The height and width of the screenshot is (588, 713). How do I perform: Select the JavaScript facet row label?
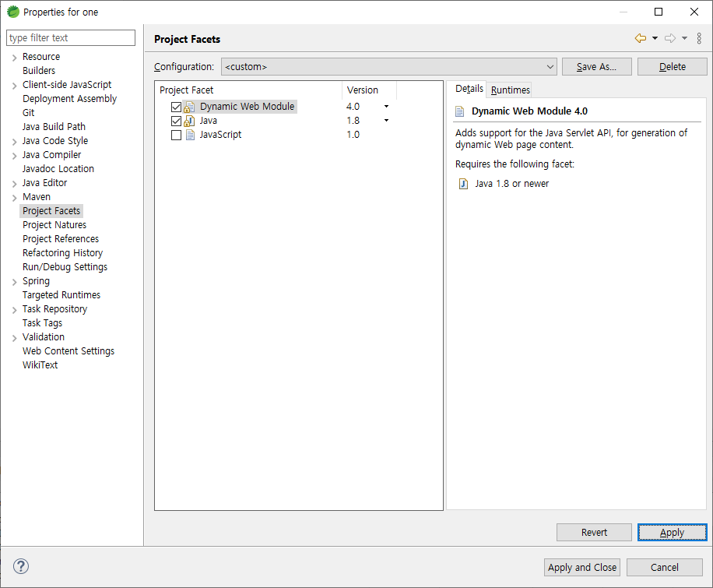pyautogui.click(x=220, y=135)
